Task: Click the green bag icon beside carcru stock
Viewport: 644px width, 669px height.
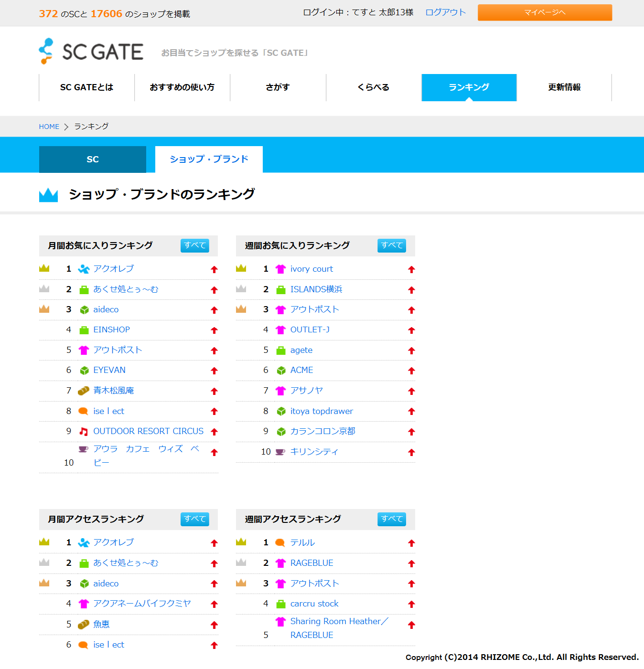Action: (281, 604)
